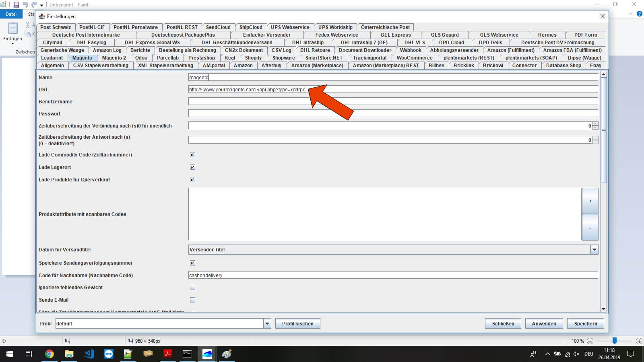This screenshot has height=362, width=644.
Task: Click into the Name field
Action: coord(393,77)
